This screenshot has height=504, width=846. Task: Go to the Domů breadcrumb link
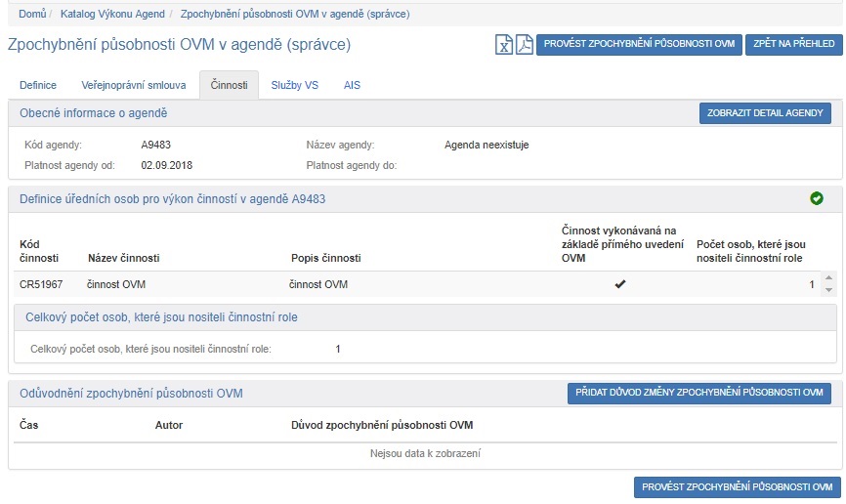tap(32, 15)
